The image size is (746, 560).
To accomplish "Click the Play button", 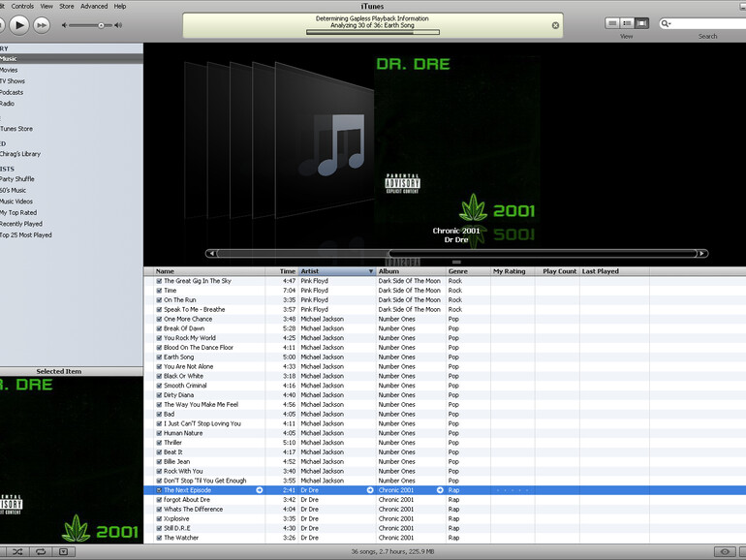I will pyautogui.click(x=19, y=25).
